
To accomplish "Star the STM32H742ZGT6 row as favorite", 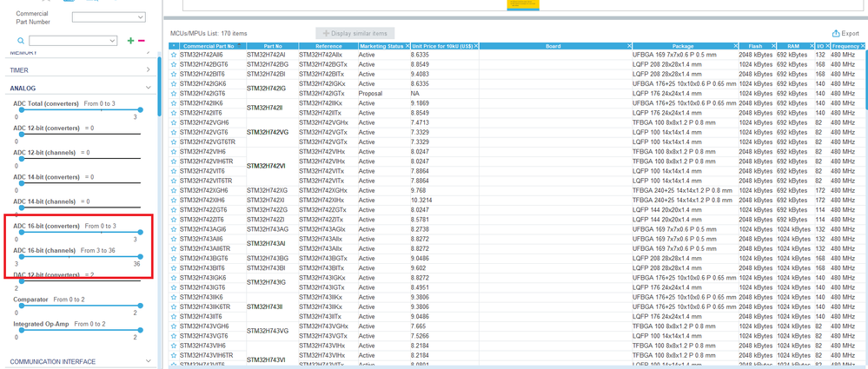I will (x=174, y=209).
